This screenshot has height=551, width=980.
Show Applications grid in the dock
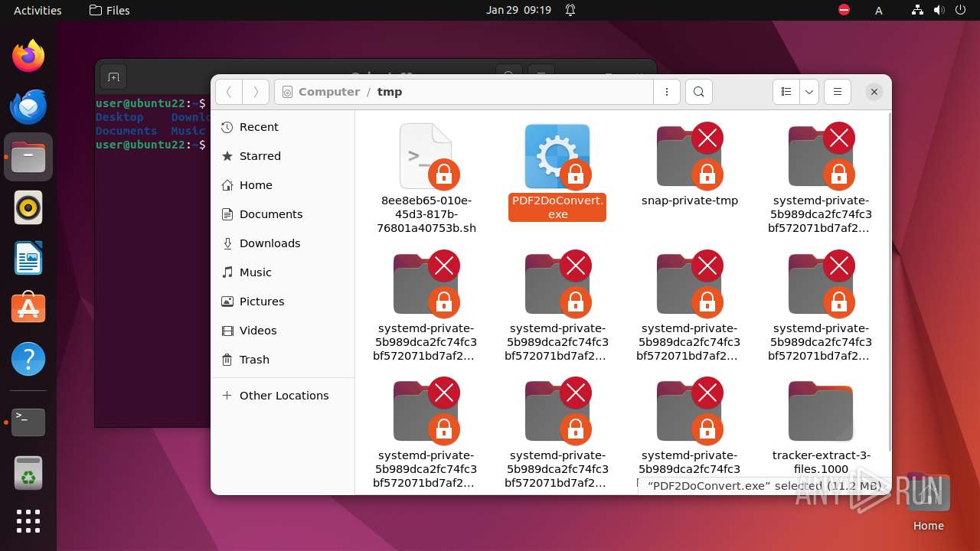(x=28, y=521)
